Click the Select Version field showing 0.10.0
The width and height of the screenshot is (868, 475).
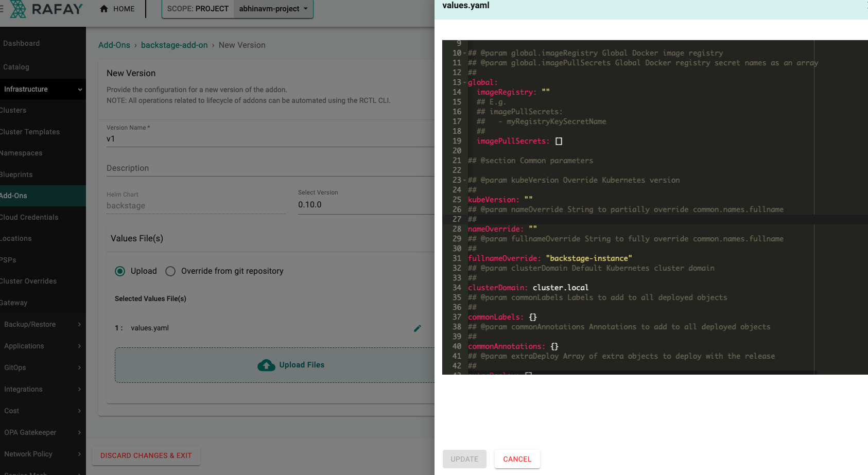(x=366, y=205)
